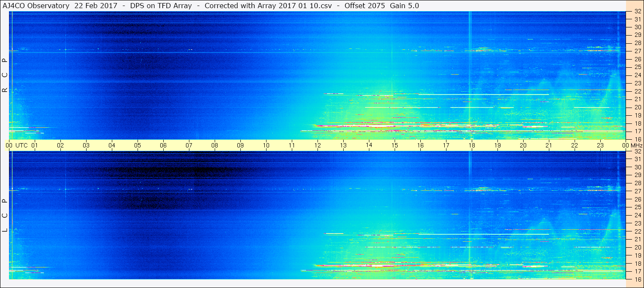Screen dimensions: 644x288
Task: Select the 16 hour mark on the time axis
Action: coord(420,145)
